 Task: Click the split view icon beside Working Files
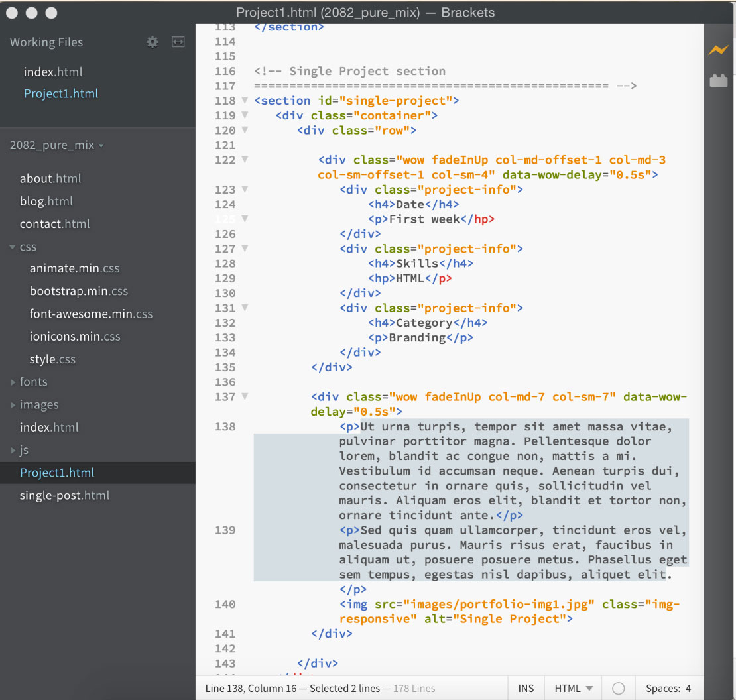point(178,42)
